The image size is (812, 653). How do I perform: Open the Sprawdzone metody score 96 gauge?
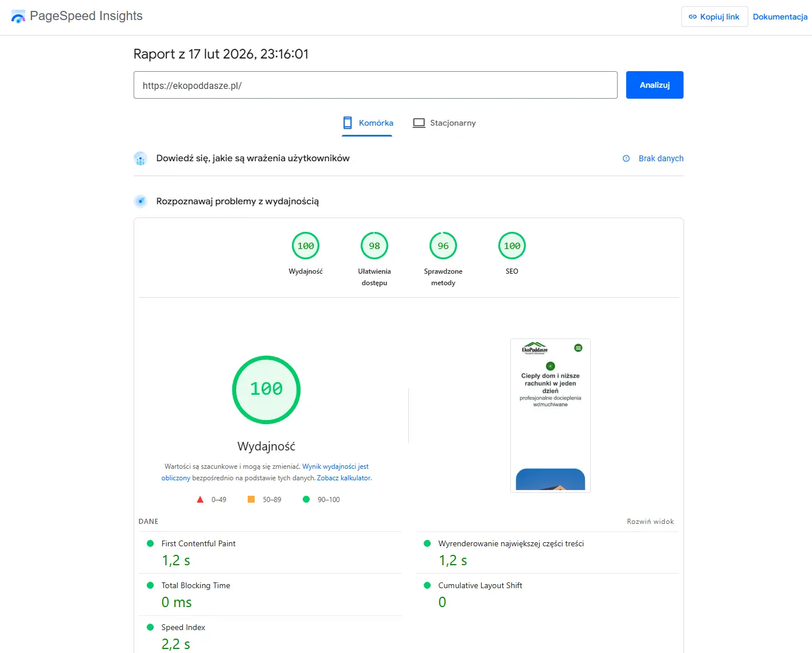pyautogui.click(x=443, y=246)
